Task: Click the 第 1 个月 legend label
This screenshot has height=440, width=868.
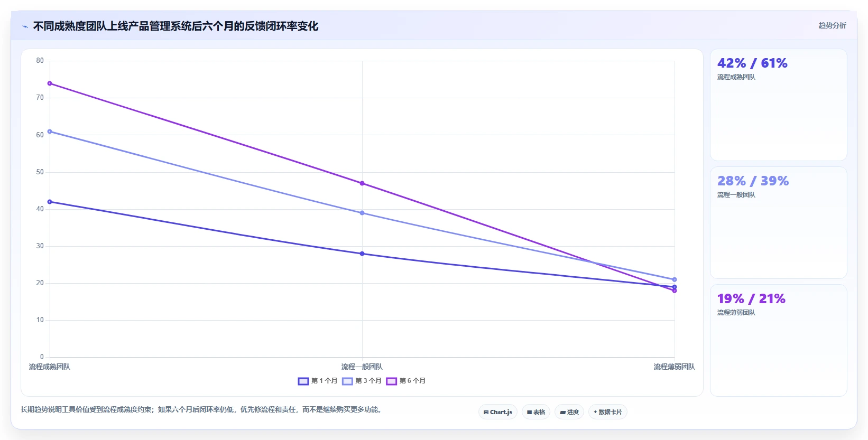Action: [x=324, y=381]
